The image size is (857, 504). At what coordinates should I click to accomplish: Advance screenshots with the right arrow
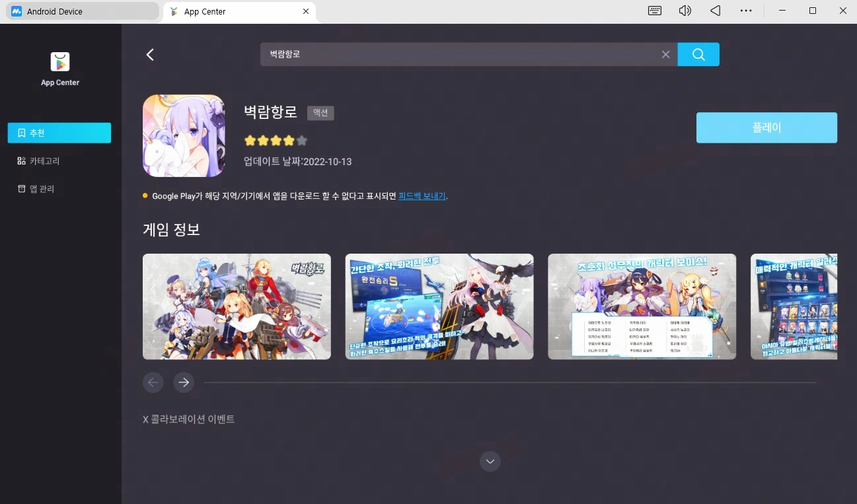point(183,382)
